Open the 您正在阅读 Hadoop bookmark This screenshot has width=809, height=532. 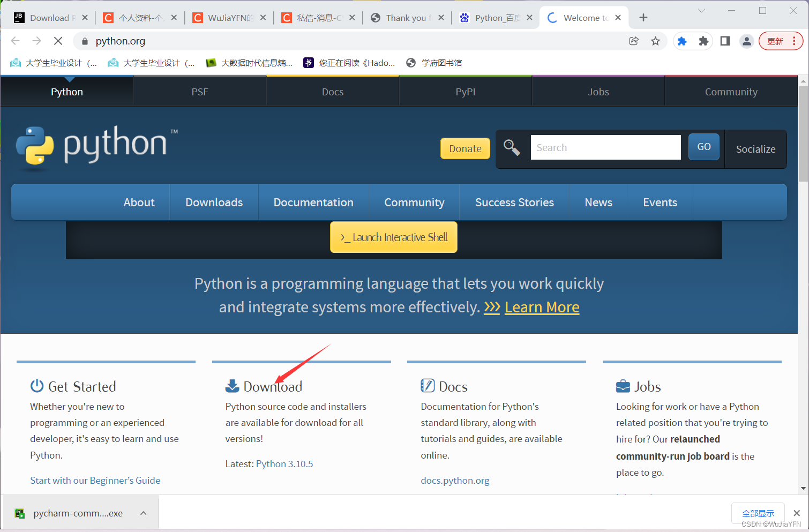(350, 63)
